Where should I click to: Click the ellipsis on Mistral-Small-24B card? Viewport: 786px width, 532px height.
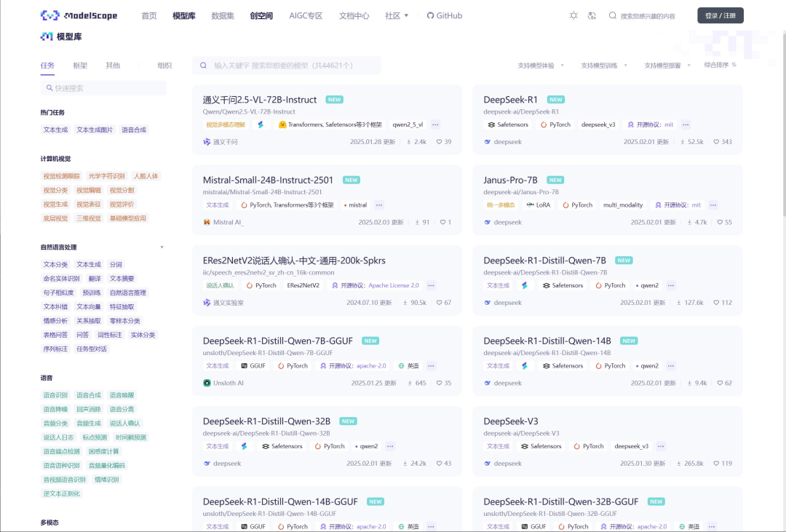point(379,205)
